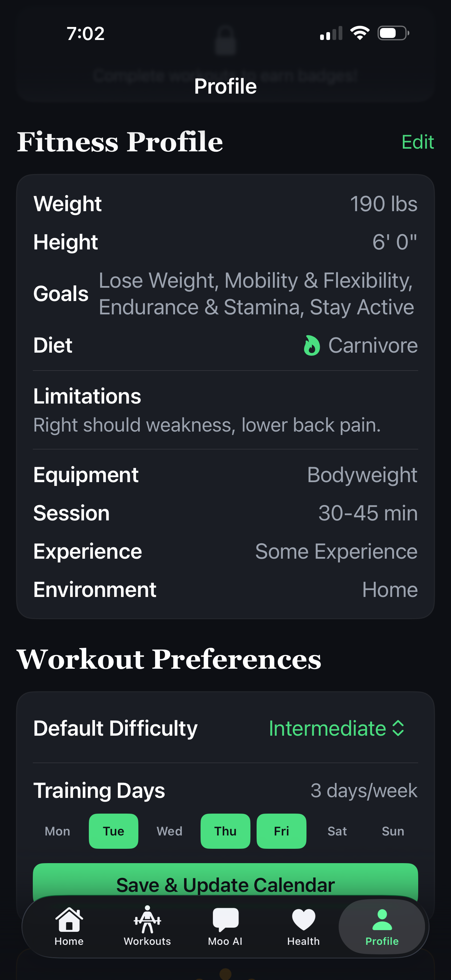Tap the Limitations text entry
Image resolution: width=451 pixels, height=980 pixels.
coord(206,425)
